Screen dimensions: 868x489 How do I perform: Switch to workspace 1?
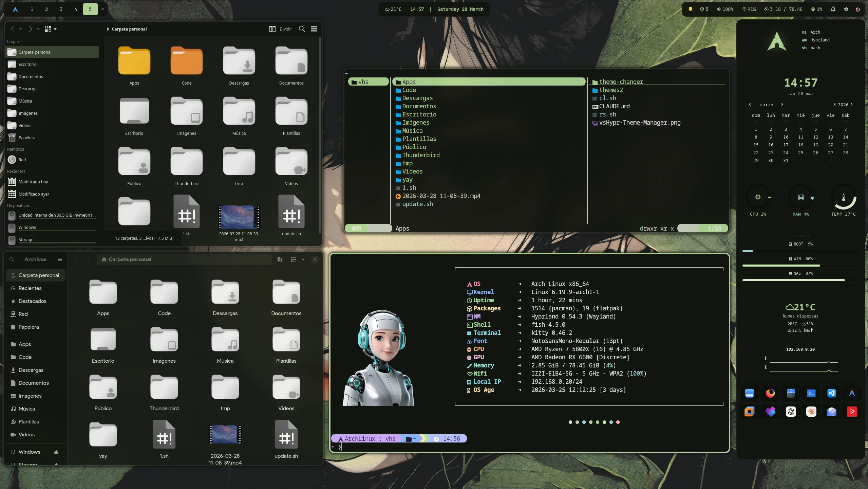(x=32, y=9)
